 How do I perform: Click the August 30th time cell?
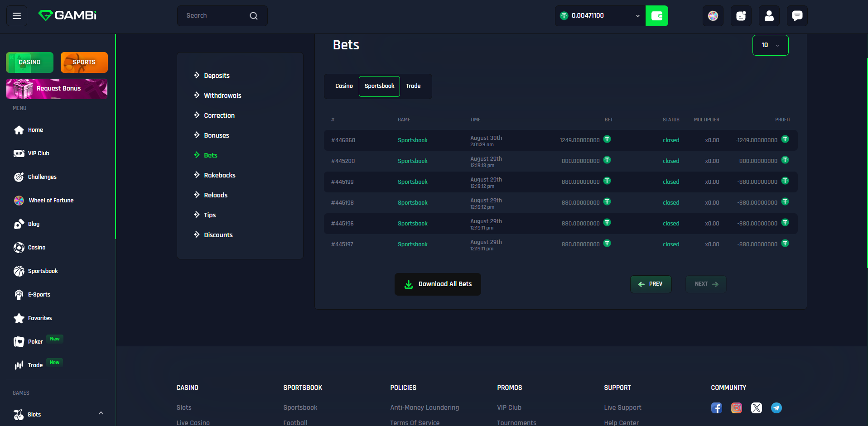[486, 141]
